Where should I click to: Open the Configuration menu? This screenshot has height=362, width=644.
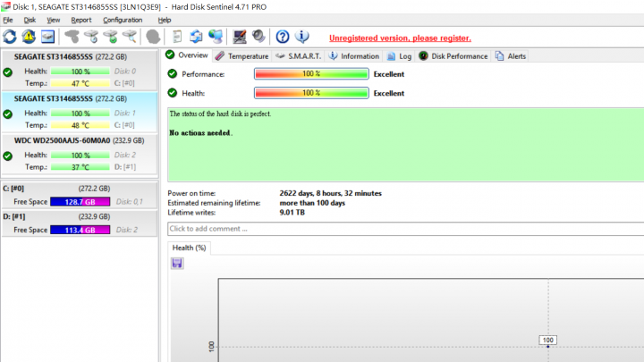[x=123, y=20]
